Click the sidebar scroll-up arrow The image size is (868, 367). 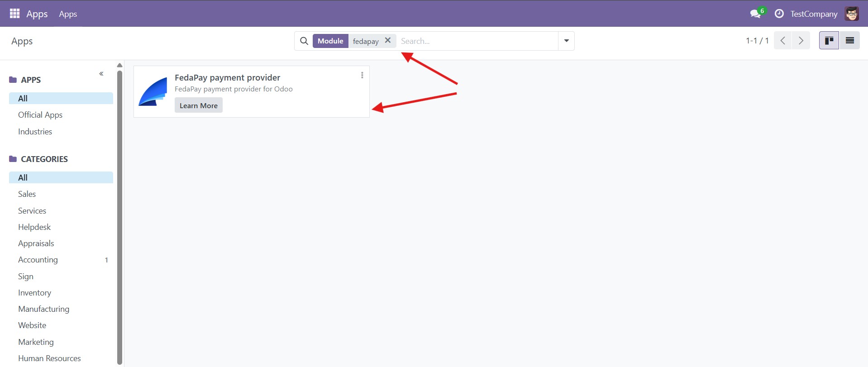tap(119, 65)
